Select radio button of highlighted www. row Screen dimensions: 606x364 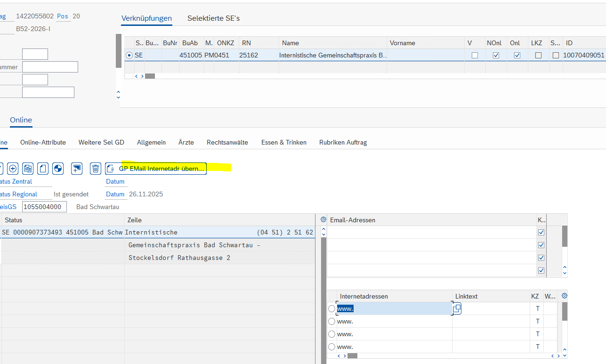point(331,308)
